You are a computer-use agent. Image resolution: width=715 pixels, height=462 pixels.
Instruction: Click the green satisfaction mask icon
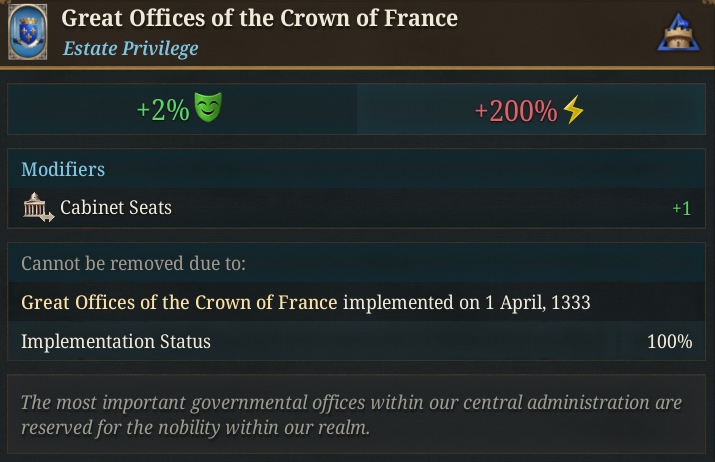(x=208, y=107)
